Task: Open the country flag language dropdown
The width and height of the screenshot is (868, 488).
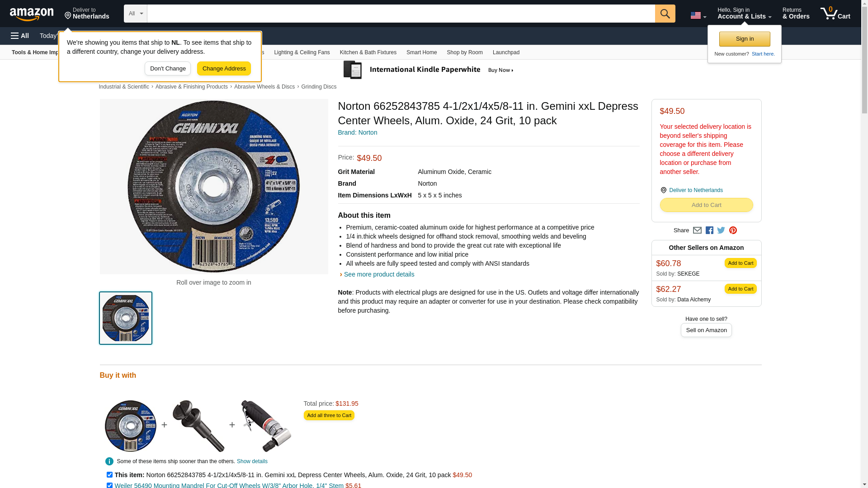Action: pos(698,15)
